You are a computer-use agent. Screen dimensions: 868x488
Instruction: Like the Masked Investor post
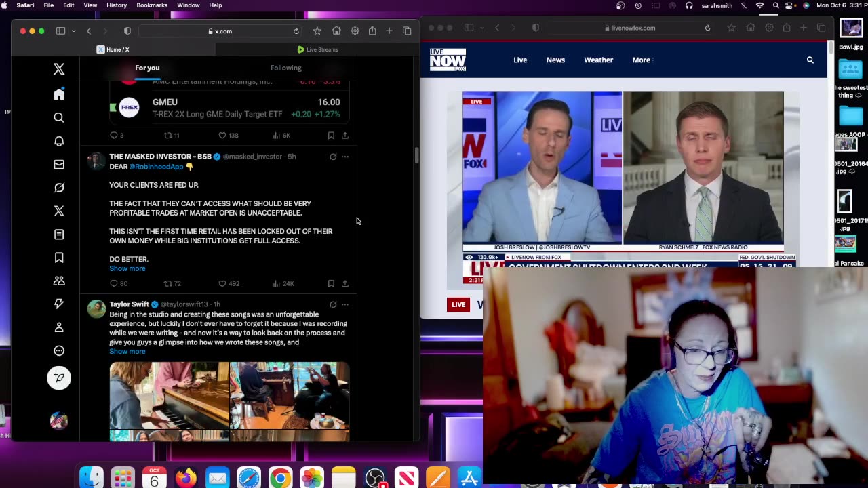coord(222,283)
